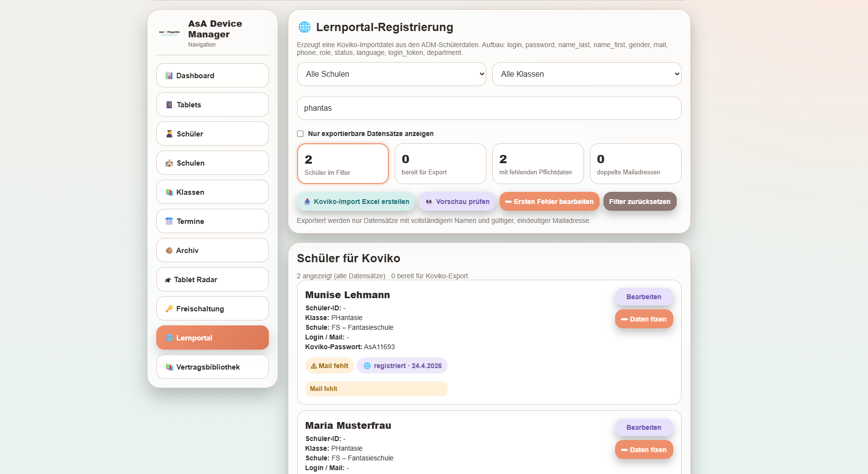The height and width of the screenshot is (474, 868).
Task: Click the Termine calendar icon
Action: coord(169,221)
